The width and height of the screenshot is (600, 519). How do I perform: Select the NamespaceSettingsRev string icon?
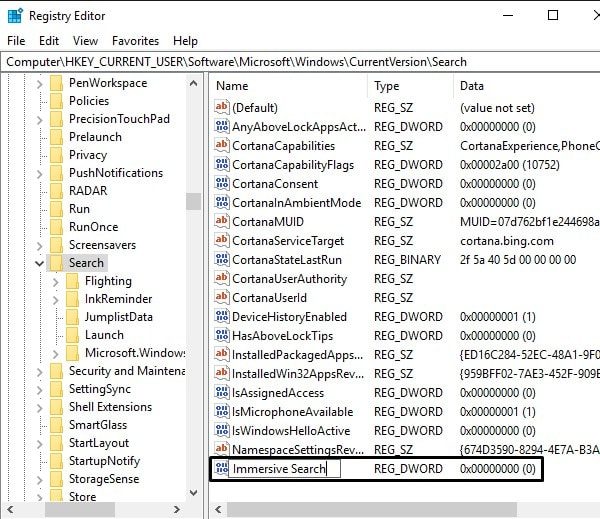pos(222,449)
